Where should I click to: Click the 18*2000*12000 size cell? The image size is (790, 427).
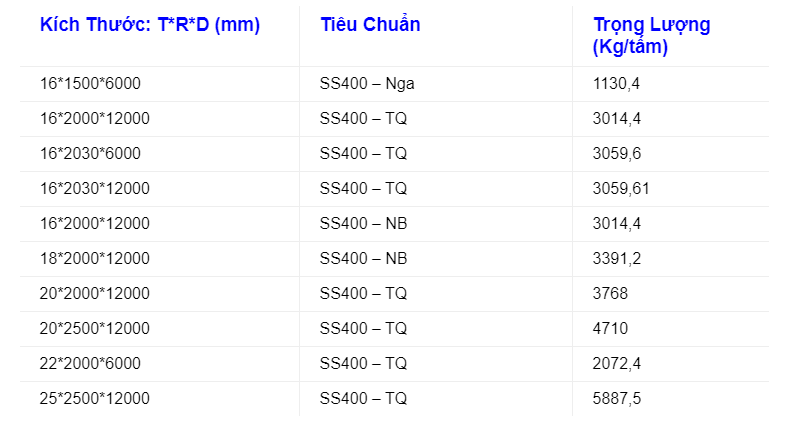click(x=95, y=259)
